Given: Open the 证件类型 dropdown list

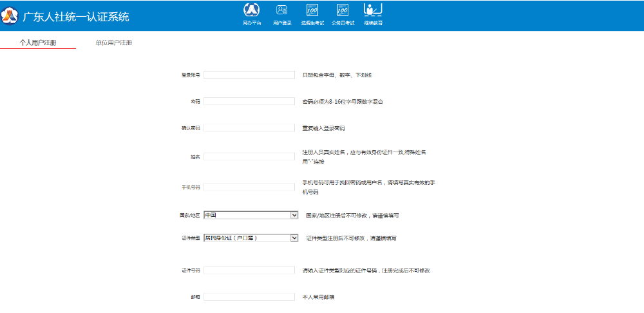Looking at the screenshot, I should click(x=251, y=238).
